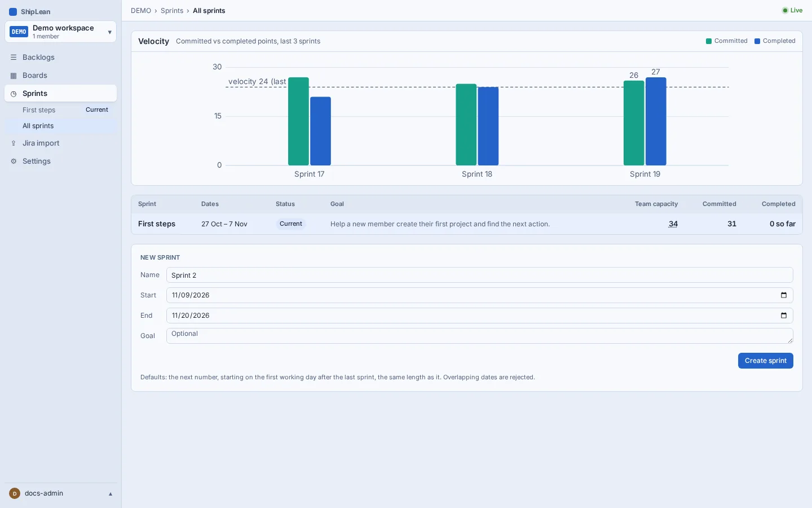812x508 pixels.
Task: Open the Backlogs section
Action: 61,58
